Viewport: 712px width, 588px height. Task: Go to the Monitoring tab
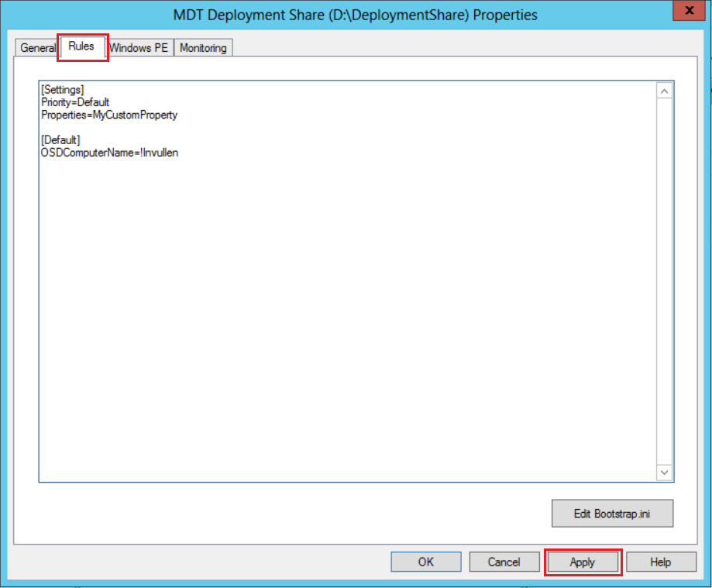203,48
